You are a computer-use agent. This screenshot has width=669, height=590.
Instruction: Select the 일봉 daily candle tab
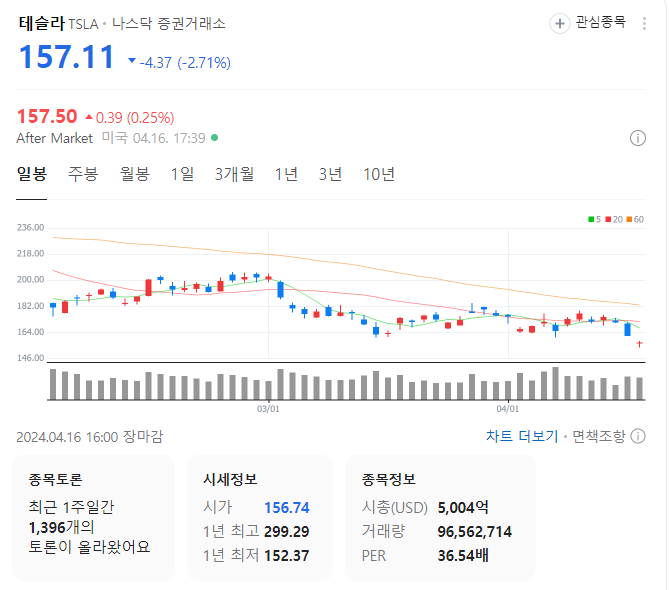click(32, 174)
